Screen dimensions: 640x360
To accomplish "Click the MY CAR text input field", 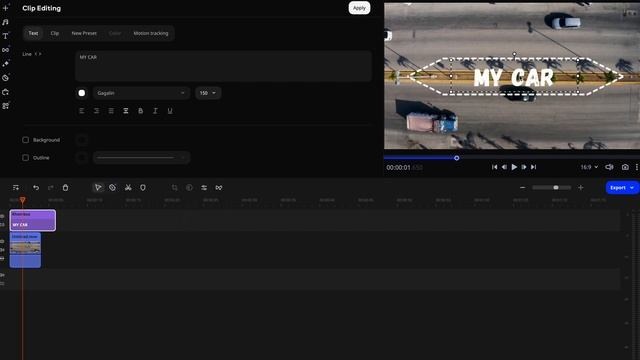I will [223, 66].
